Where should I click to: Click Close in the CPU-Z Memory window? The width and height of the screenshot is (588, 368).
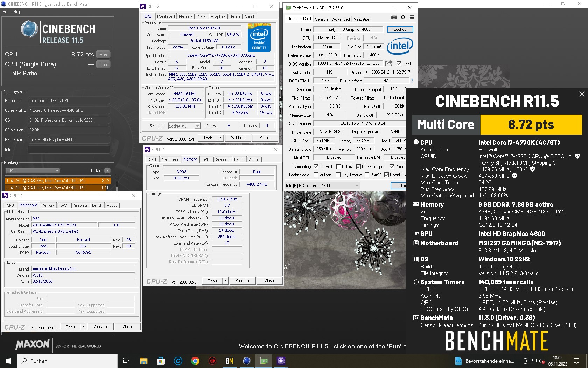tap(269, 281)
